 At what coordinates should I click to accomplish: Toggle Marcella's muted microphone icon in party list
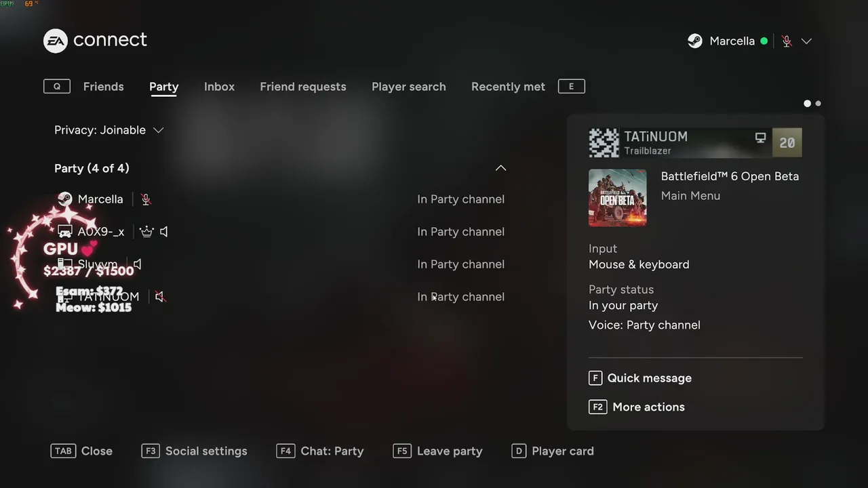pyautogui.click(x=146, y=199)
